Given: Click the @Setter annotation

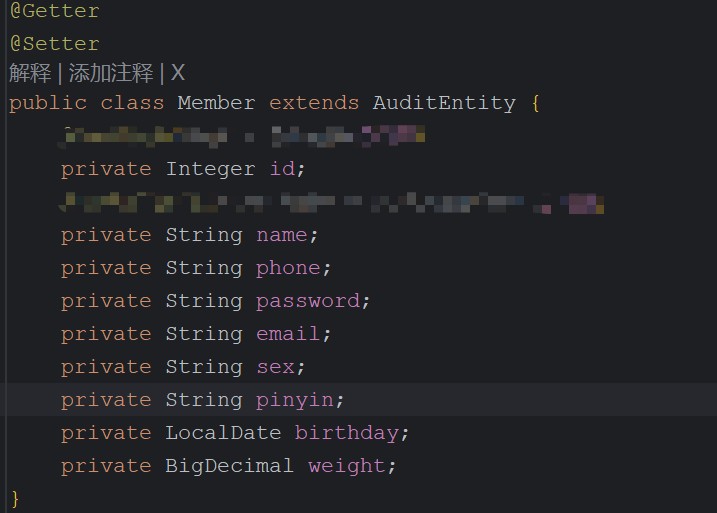Looking at the screenshot, I should (54, 44).
